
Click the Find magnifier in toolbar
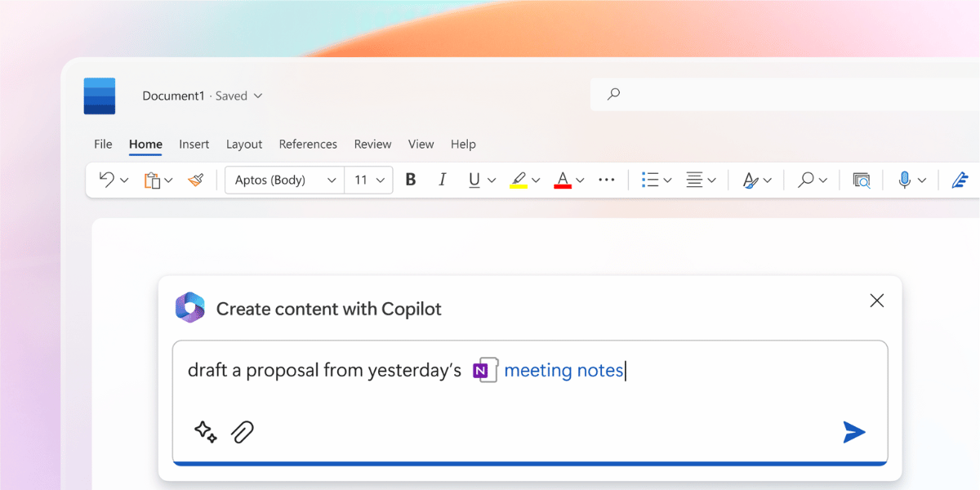[x=806, y=180]
